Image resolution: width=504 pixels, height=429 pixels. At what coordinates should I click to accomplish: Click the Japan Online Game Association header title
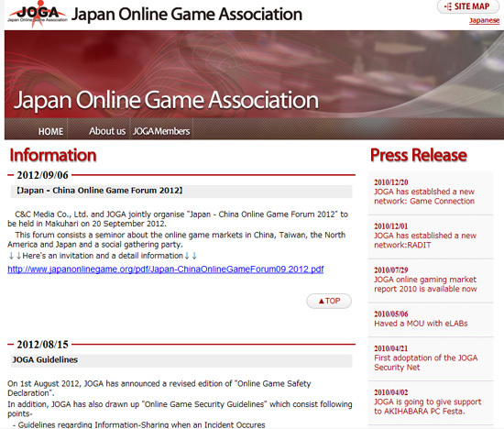tap(187, 15)
